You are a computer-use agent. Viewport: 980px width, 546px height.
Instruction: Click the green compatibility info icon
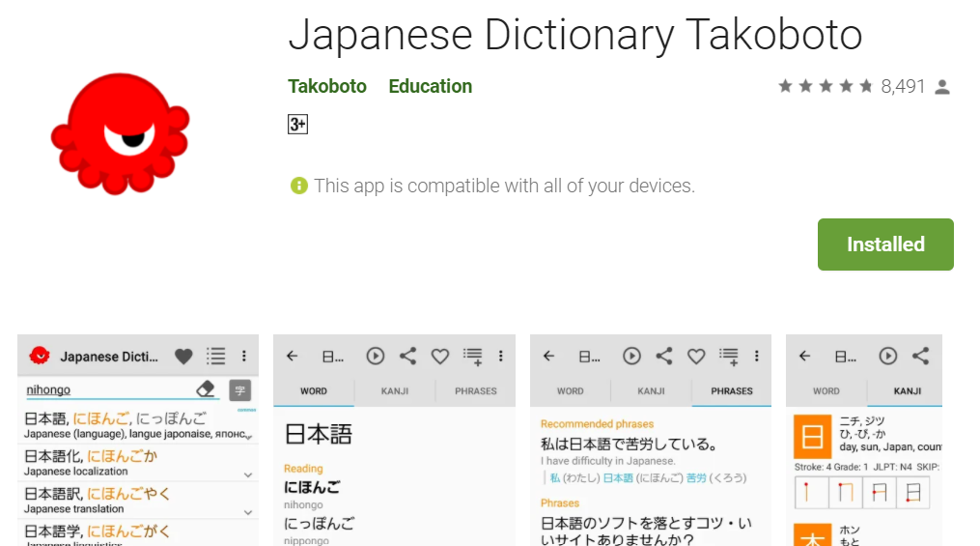(x=298, y=186)
